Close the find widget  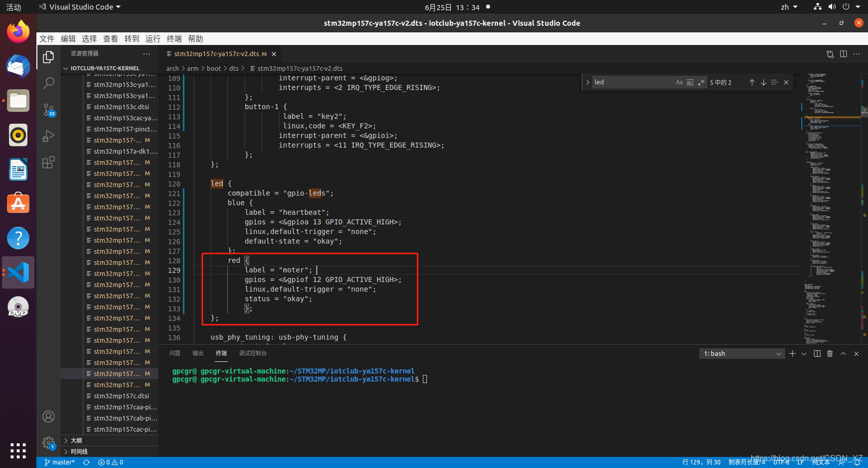(x=786, y=82)
